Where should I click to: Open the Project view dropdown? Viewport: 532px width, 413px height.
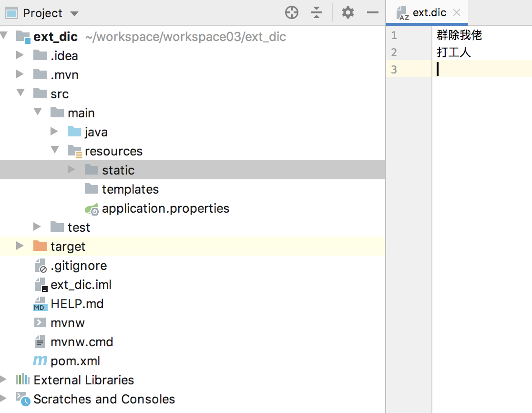tap(74, 13)
